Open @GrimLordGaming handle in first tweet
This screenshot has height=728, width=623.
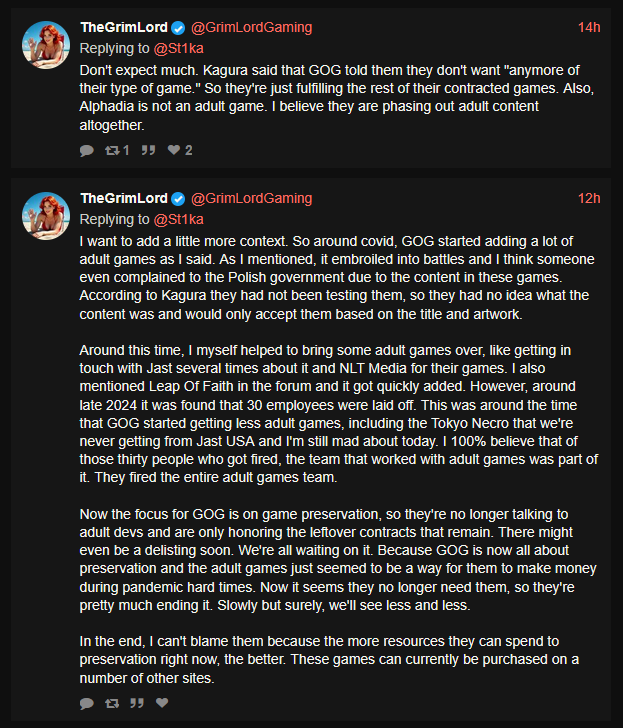click(251, 28)
